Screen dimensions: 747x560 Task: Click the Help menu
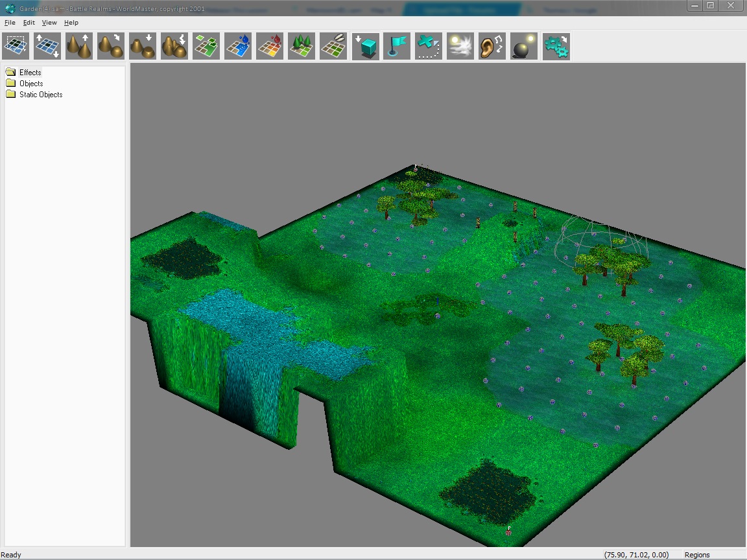[71, 23]
